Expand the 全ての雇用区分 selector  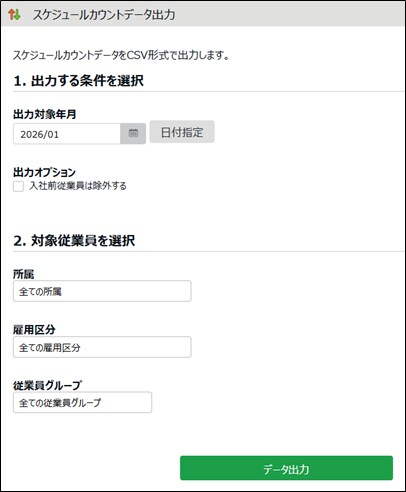click(x=102, y=347)
